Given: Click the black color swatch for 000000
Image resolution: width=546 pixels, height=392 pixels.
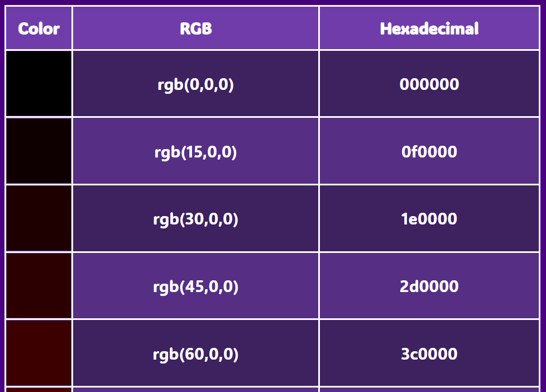Looking at the screenshot, I should click(x=39, y=84).
